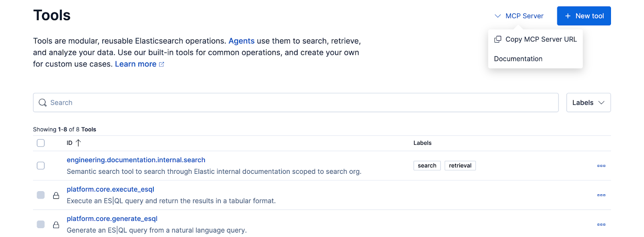The height and width of the screenshot is (237, 644).
Task: Click the ID column sort arrow
Action: 78,143
